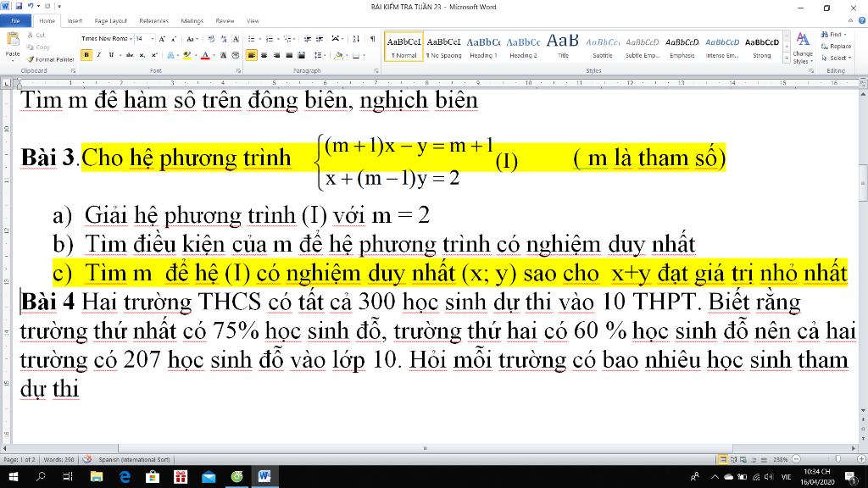868x488 pixels.
Task: Switch to Full Screen Reading view
Action: click(x=733, y=459)
